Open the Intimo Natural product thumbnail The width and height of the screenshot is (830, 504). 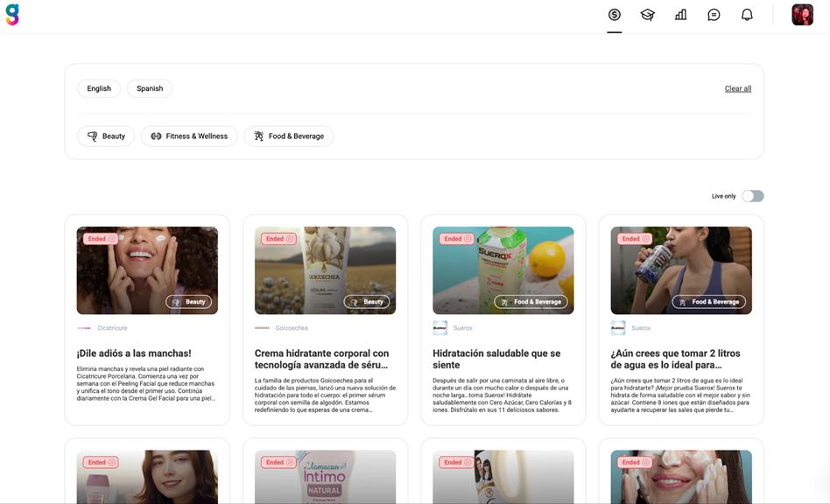pyautogui.click(x=325, y=477)
